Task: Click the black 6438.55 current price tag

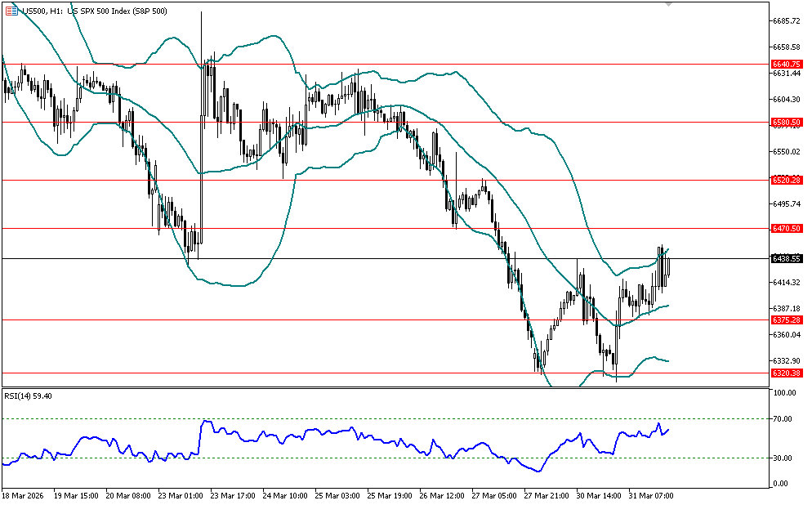Action: click(786, 258)
